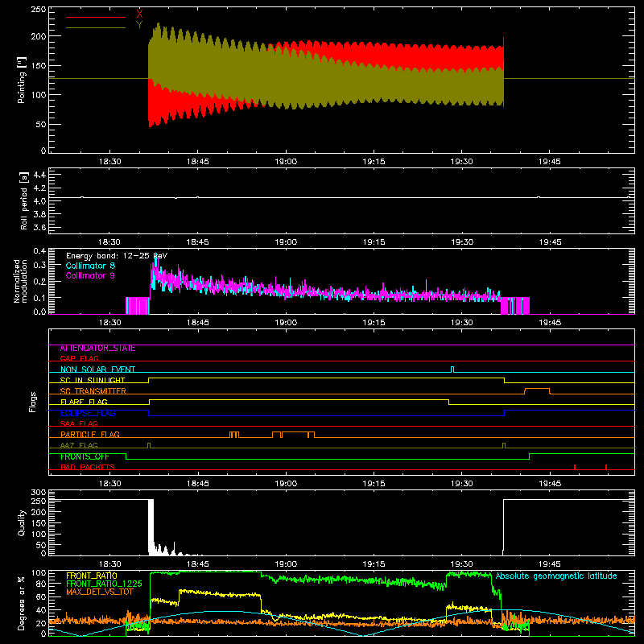Click the "SAA_FLAG" label
Image resolution: width=644 pixels, height=644 pixels.
point(79,423)
